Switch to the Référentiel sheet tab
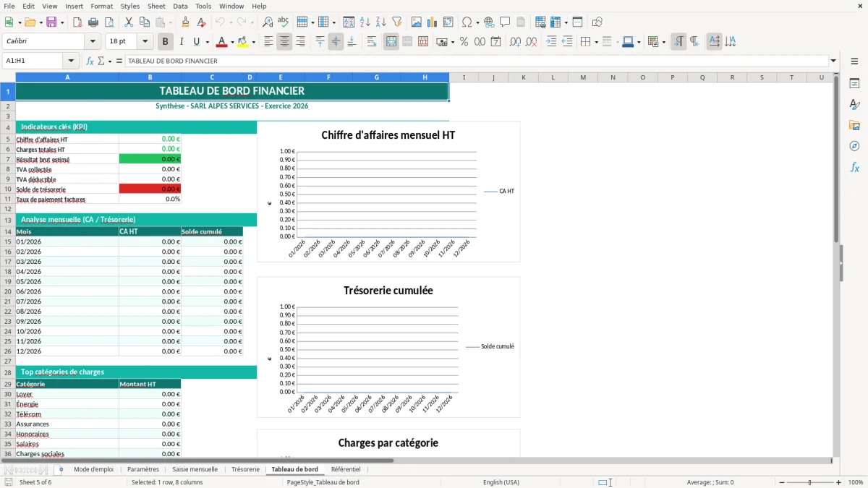 [346, 469]
